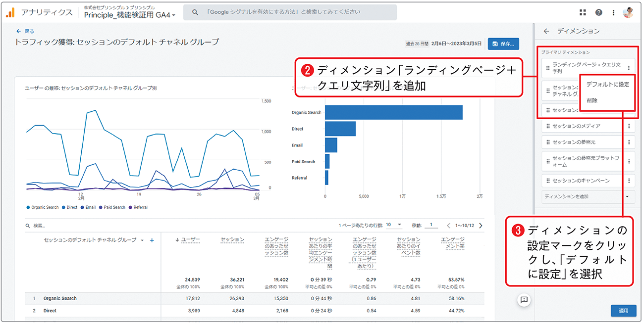The width and height of the screenshot is (644, 323).
Task: Click the report title トラフィック獲得
Action: click(x=117, y=42)
